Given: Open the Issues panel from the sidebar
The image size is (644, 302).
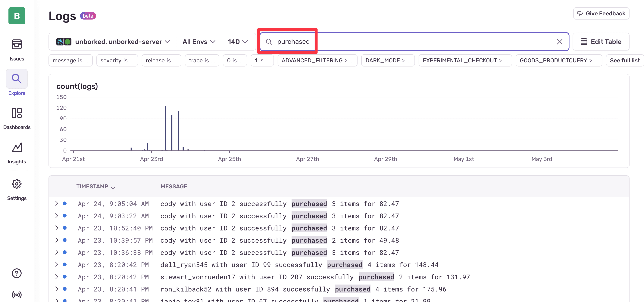Looking at the screenshot, I should 17,49.
